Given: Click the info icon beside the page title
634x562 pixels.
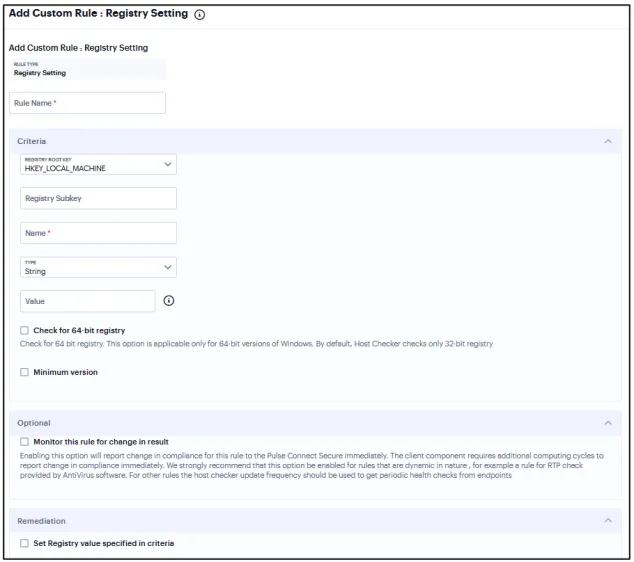Looking at the screenshot, I should click(x=199, y=15).
